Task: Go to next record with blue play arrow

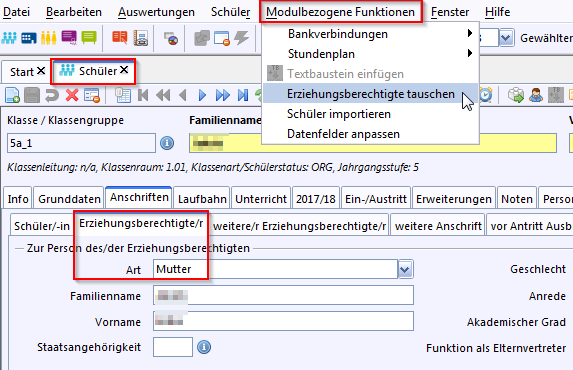Action: click(202, 95)
